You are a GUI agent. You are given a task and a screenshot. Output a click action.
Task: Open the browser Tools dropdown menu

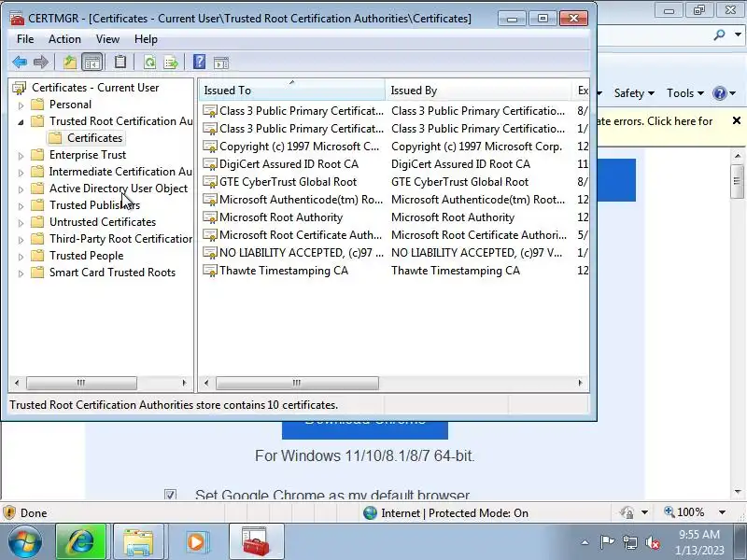[x=685, y=93]
